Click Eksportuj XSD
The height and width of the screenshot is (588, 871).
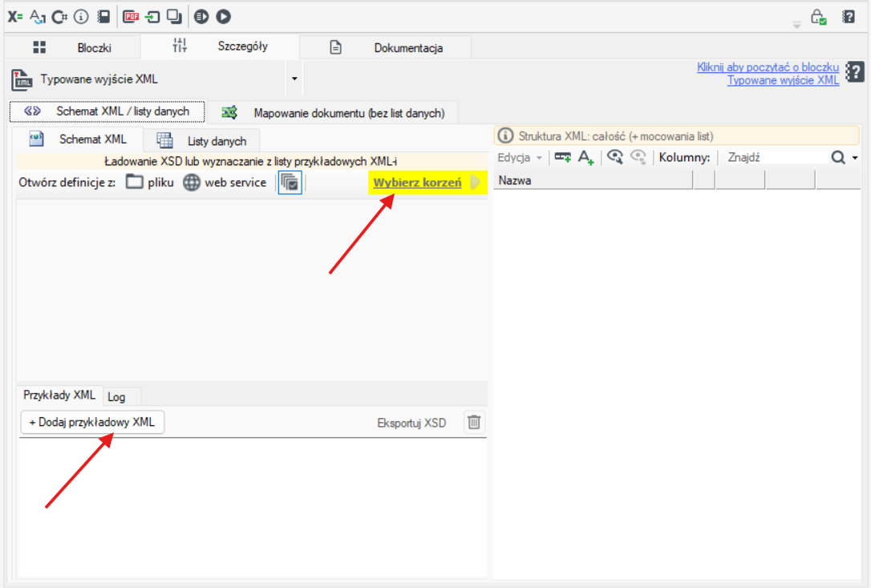pos(411,423)
